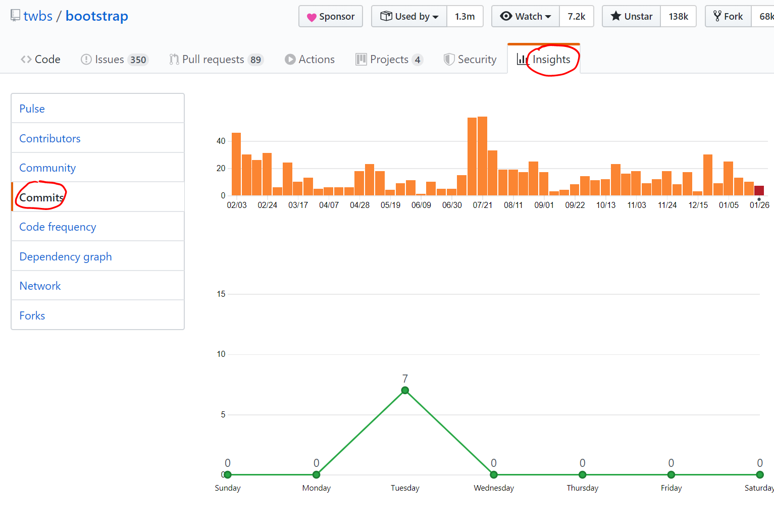
Task: Click the Actions play icon
Action: coord(290,60)
